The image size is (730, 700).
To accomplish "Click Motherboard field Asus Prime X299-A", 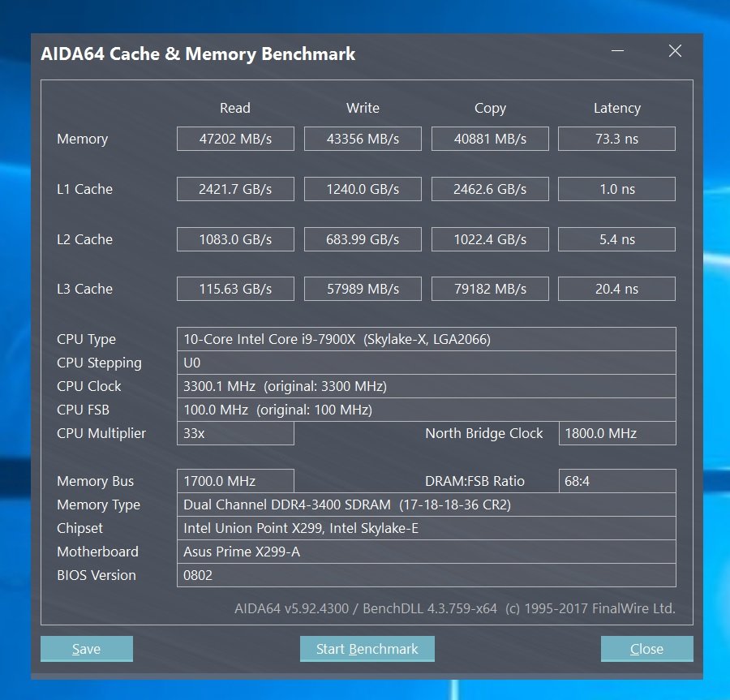I will point(427,552).
